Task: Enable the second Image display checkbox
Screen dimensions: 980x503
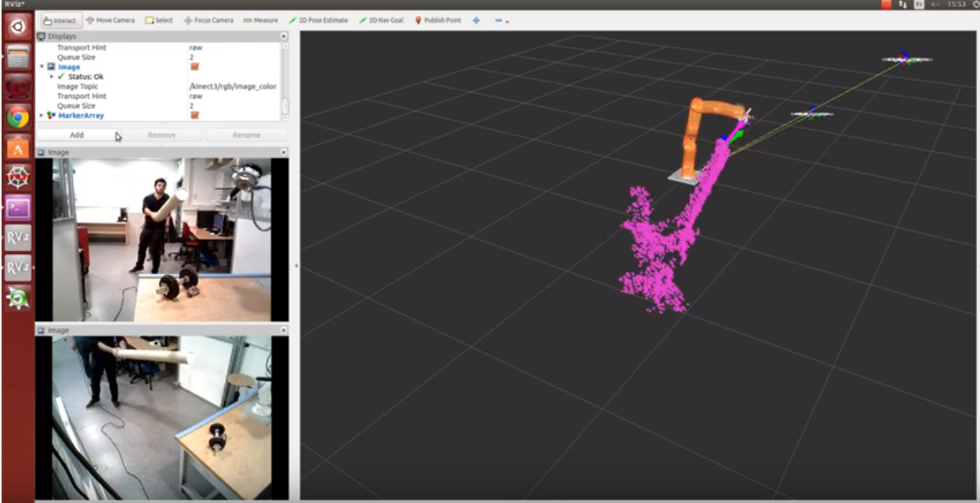Action: 195,67
